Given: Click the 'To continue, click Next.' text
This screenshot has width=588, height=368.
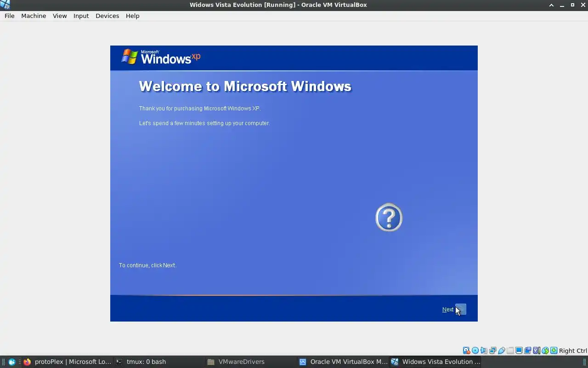Looking at the screenshot, I should pos(147,265).
